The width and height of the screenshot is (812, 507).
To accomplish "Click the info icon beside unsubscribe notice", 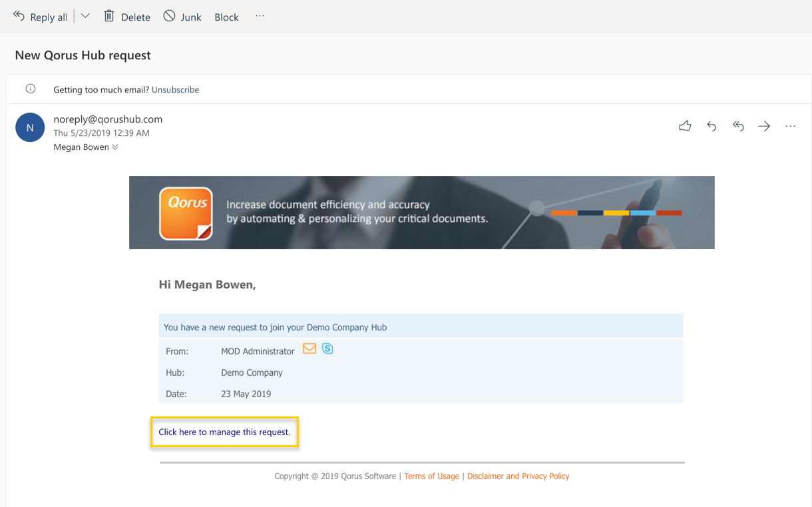I will click(31, 89).
